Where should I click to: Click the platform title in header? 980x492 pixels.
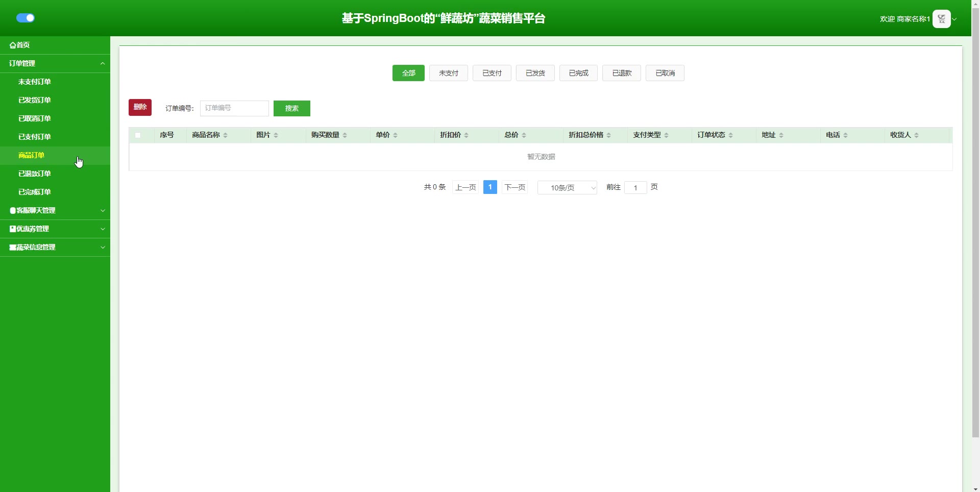pos(444,18)
